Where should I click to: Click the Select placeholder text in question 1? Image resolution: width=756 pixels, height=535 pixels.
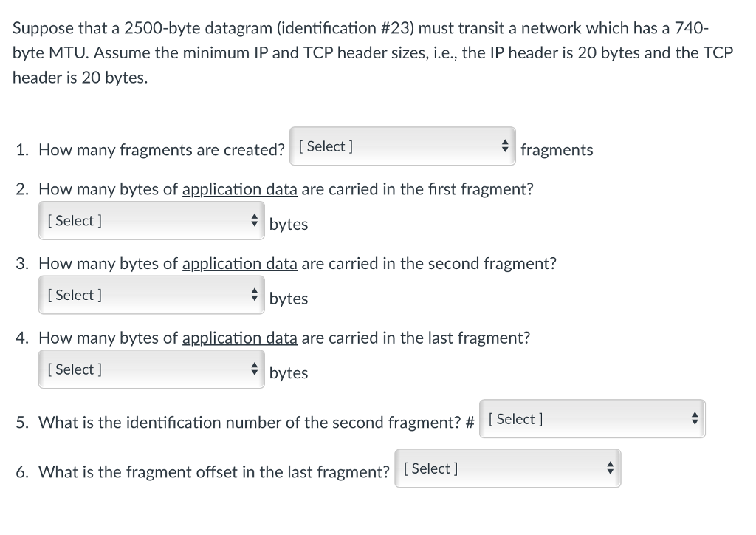[x=325, y=146]
